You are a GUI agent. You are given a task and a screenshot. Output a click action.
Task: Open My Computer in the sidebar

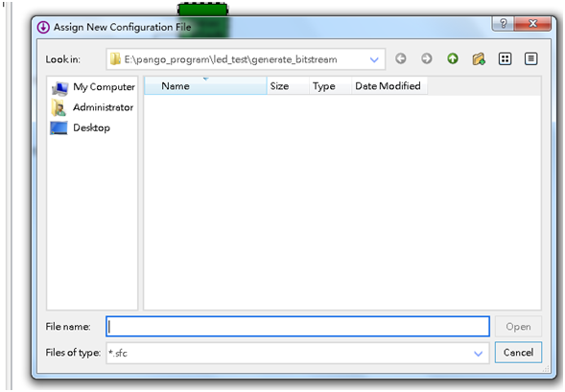coord(93,87)
